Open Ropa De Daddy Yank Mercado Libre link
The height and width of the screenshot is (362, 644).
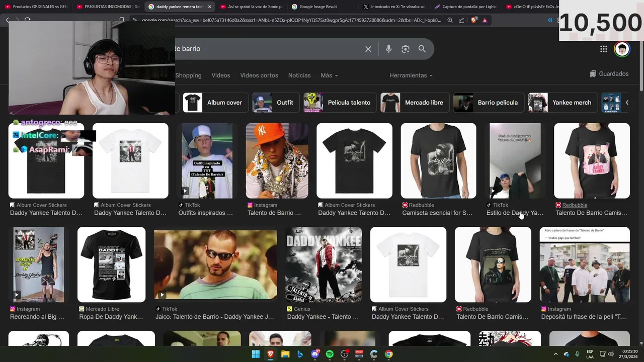[111, 317]
